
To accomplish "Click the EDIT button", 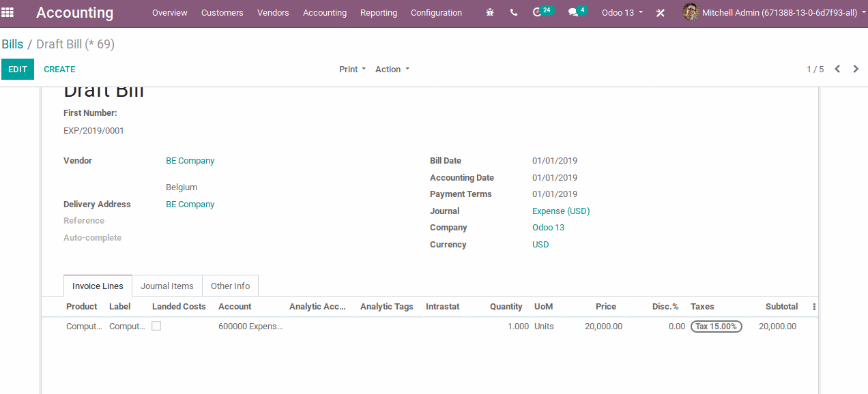I will 17,69.
